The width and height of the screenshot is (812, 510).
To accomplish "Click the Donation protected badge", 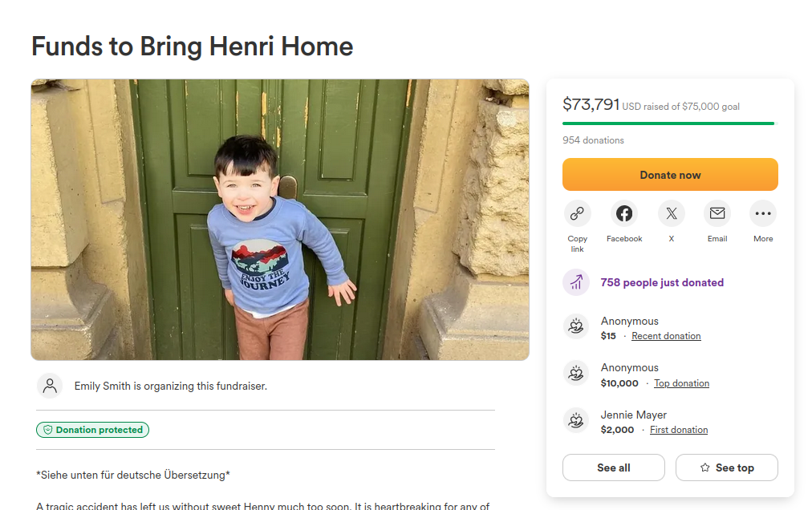I will pos(92,430).
